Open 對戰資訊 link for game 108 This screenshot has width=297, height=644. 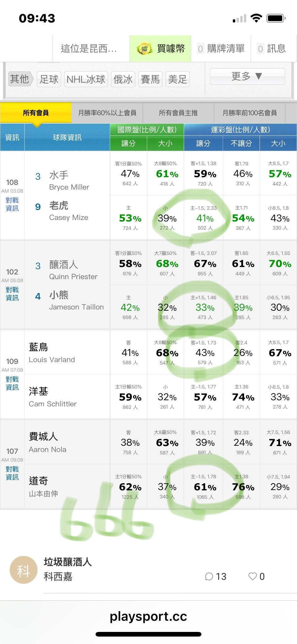click(x=12, y=204)
